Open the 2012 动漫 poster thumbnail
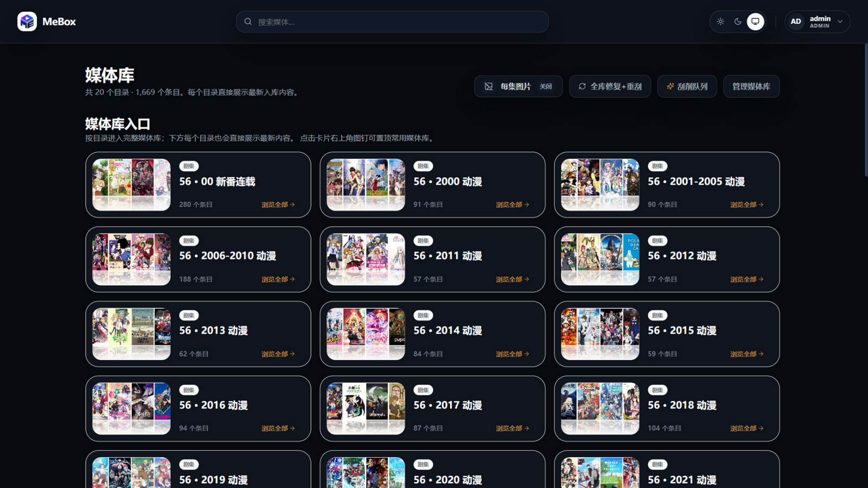 pos(600,259)
